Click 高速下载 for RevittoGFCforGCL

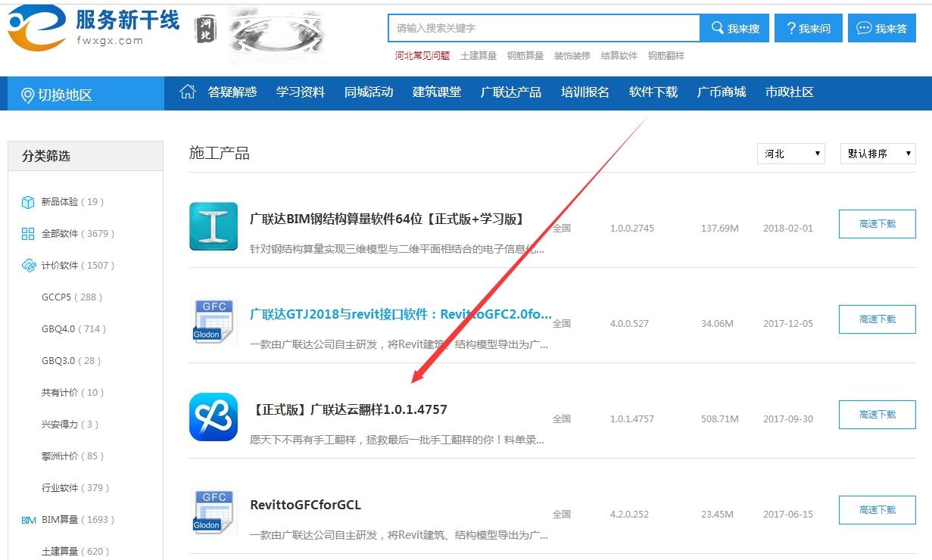877,510
